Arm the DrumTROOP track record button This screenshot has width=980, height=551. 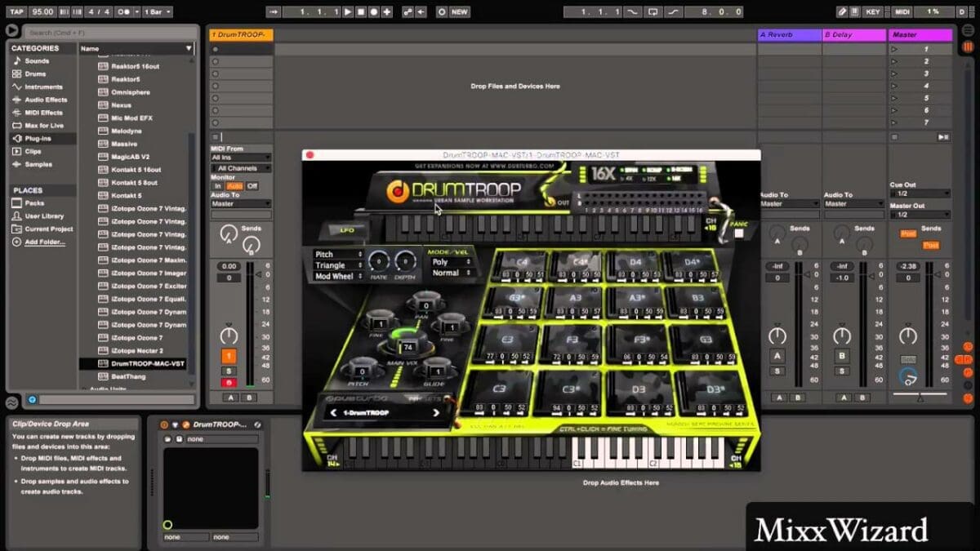pos(229,382)
